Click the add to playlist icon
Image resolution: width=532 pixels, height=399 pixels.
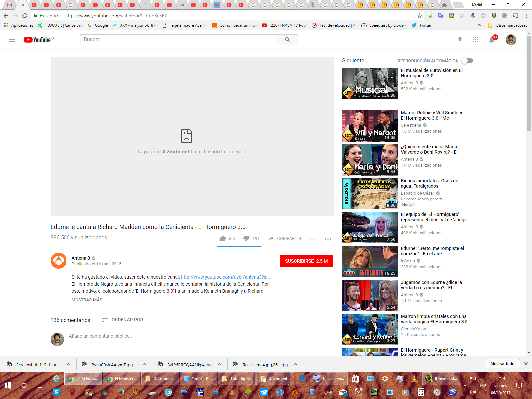313,238
